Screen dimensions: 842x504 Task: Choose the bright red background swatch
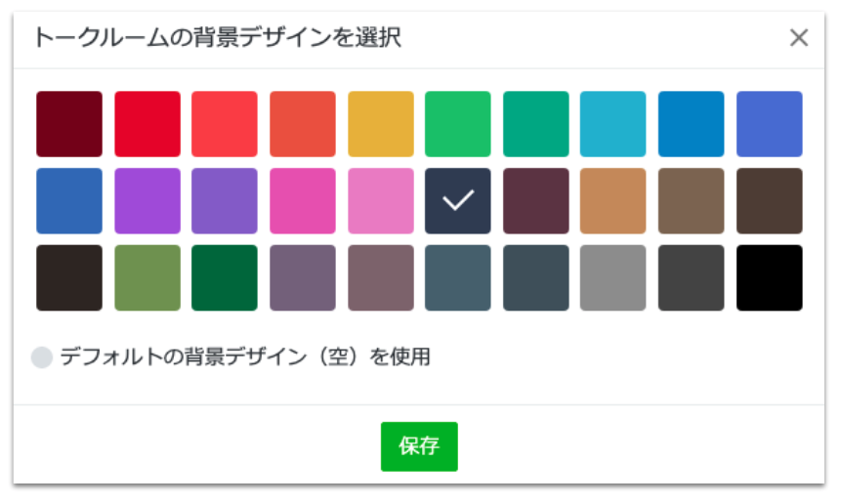[147, 124]
